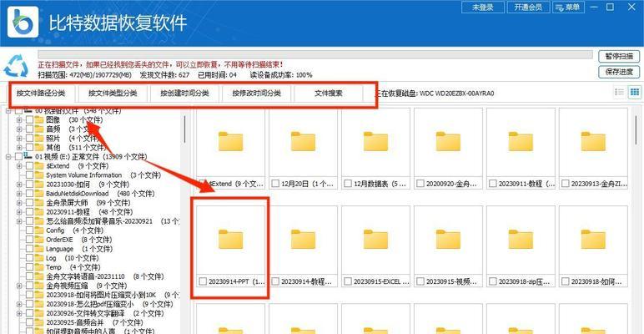Image resolution: width=644 pixels, height=334 pixels.
Task: Click the blue recycle scan icon
Action: (16, 67)
